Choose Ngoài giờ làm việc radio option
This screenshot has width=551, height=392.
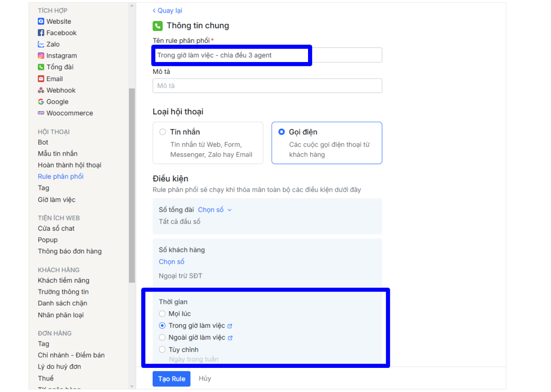(162, 338)
